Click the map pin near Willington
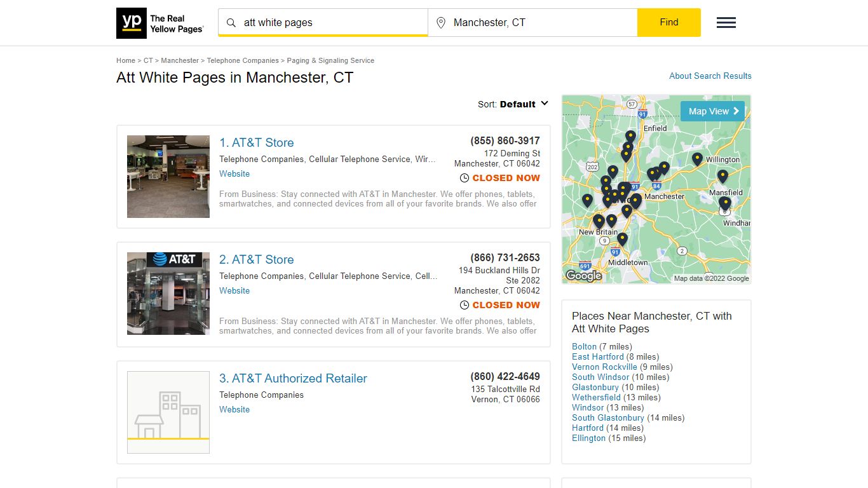Screen dimensions: 868x488 tap(697, 159)
